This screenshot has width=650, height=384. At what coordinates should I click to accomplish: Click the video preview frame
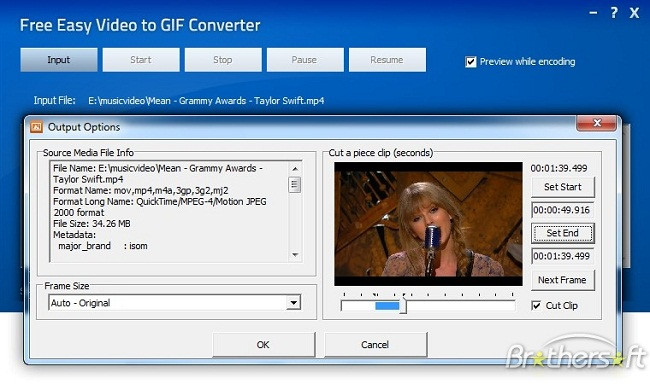pos(428,224)
